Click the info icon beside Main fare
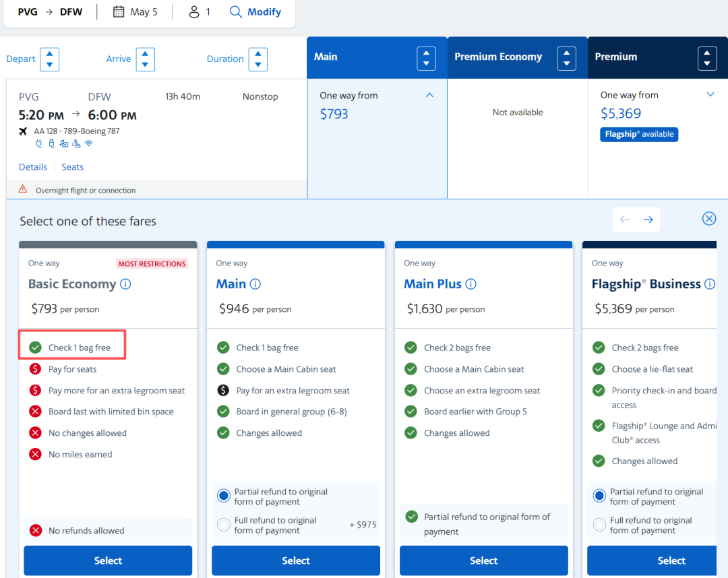Image resolution: width=728 pixels, height=578 pixels. [x=255, y=284]
